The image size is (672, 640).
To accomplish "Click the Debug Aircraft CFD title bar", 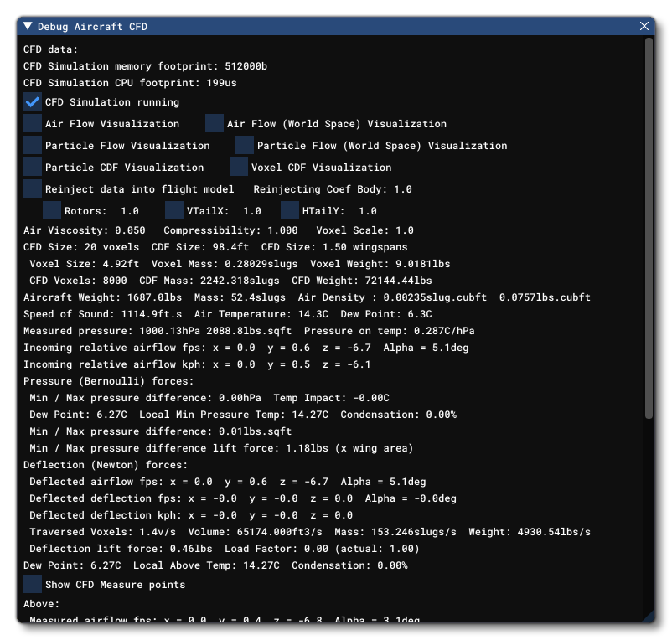I will point(335,27).
